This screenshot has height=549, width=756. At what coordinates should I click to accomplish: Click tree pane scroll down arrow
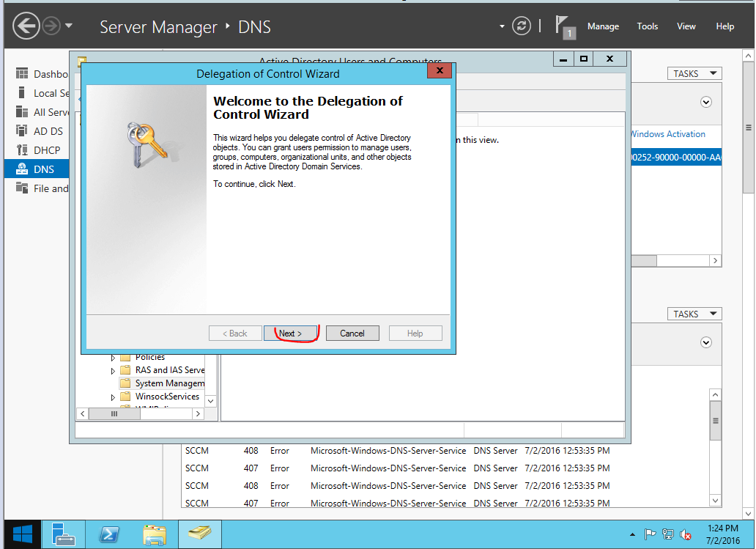pyautogui.click(x=211, y=401)
